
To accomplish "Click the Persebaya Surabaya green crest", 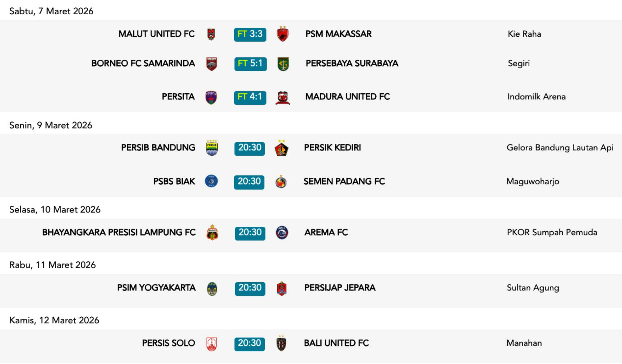I will (283, 64).
